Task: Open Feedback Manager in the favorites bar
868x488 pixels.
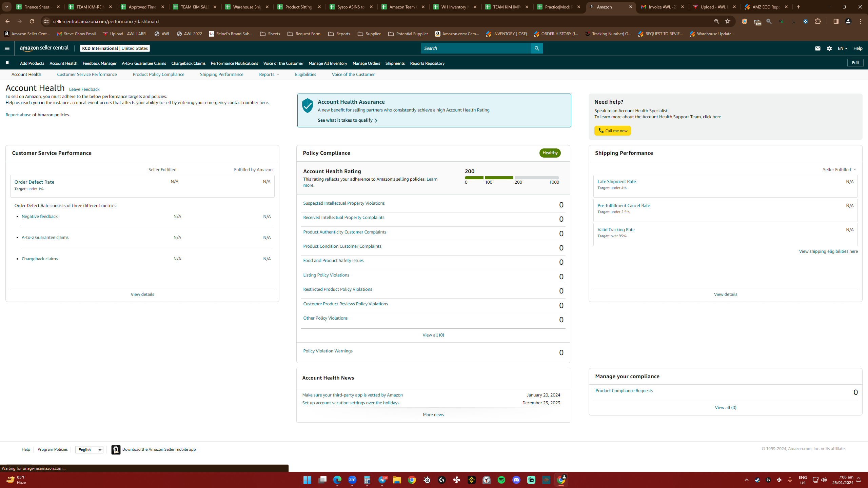Action: point(99,63)
